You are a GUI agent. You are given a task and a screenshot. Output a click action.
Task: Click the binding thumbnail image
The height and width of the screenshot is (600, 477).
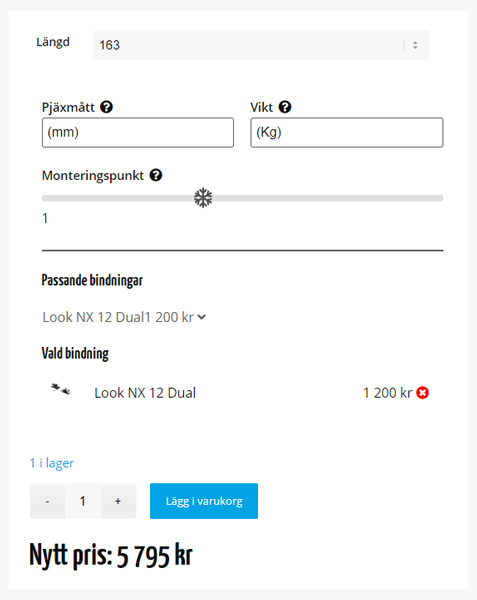click(60, 389)
